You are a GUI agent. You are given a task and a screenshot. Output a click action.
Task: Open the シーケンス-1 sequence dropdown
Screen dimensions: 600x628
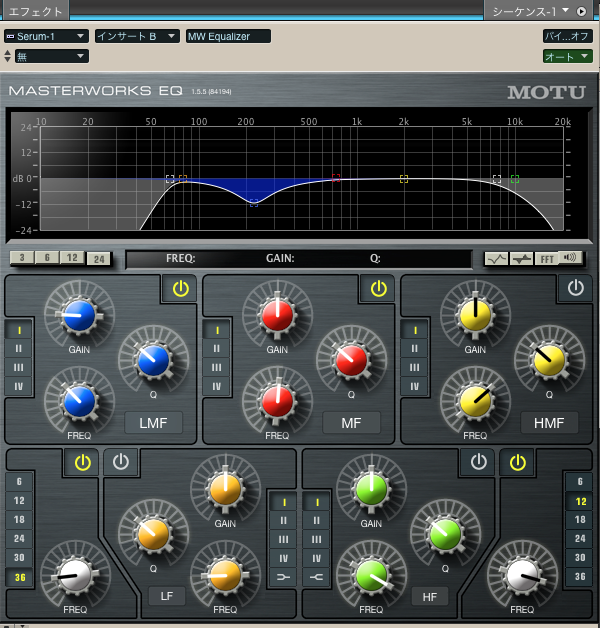[530, 12]
